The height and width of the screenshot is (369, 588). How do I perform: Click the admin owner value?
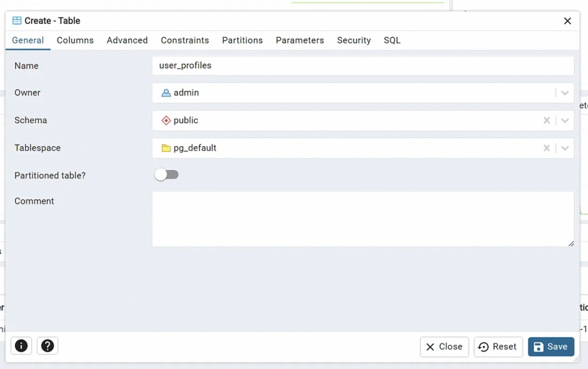tap(186, 93)
